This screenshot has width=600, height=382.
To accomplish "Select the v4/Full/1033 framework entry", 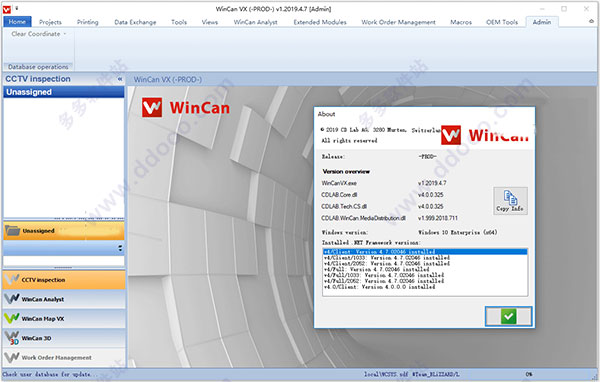I will coord(425,275).
